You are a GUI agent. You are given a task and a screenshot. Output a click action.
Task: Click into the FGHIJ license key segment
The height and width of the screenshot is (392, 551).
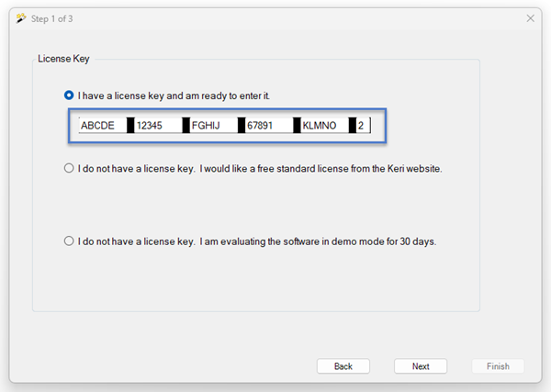(212, 126)
